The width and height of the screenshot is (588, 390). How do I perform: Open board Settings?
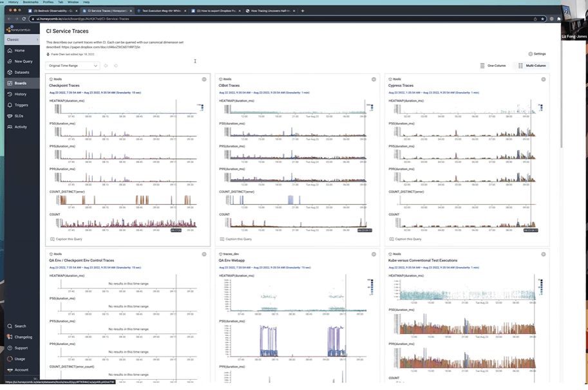[x=536, y=54]
